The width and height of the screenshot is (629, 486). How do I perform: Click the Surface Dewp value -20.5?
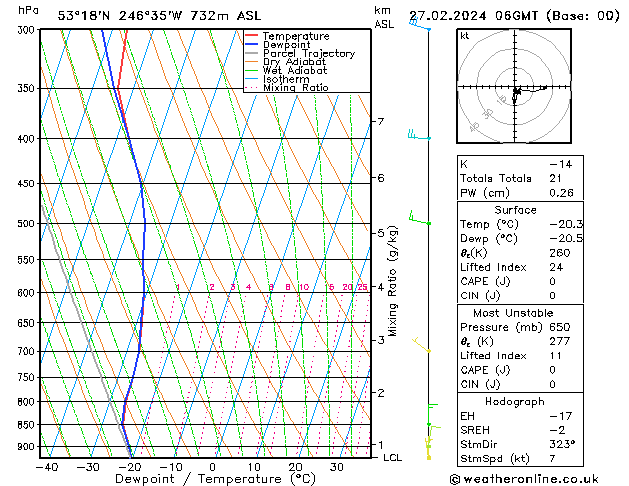566,239
